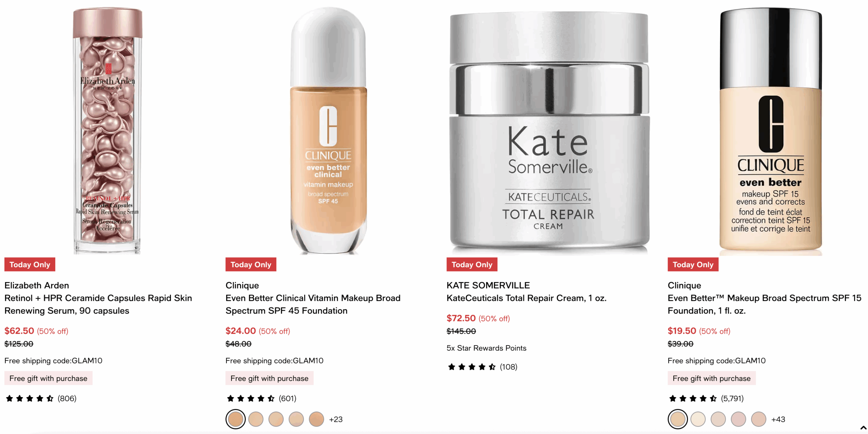
Task: Open KateCeuticals Total Repair Cream link
Action: [526, 298]
